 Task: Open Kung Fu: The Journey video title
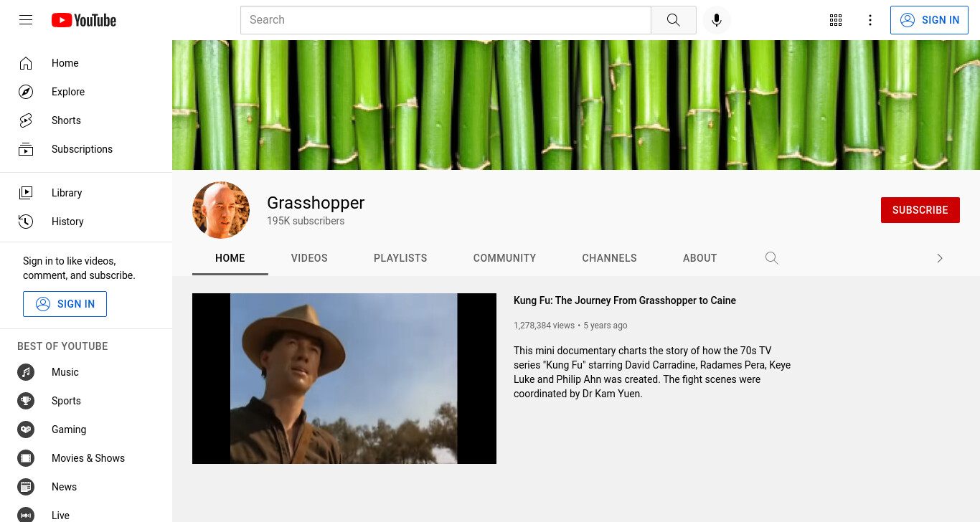point(625,300)
